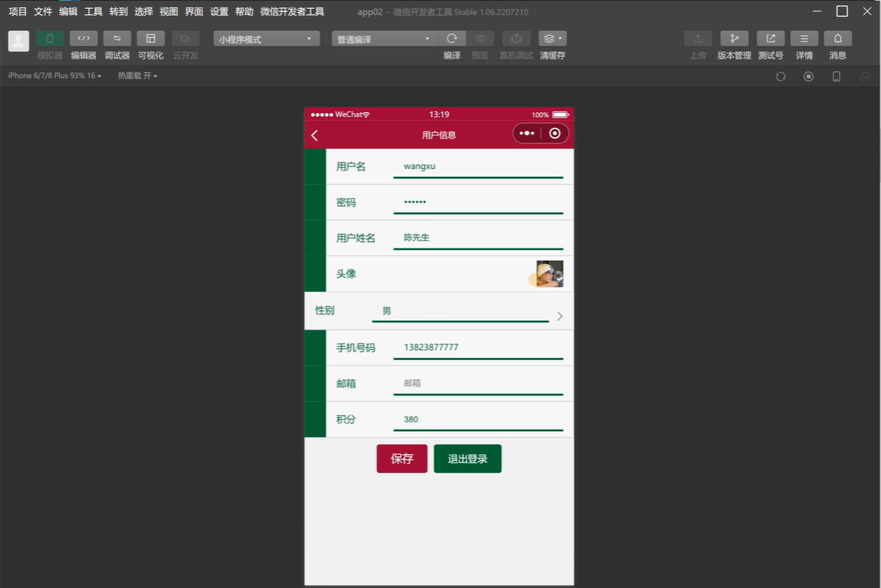Image resolution: width=881 pixels, height=588 pixels.
Task: Click the green 退出登录 button
Action: point(468,459)
